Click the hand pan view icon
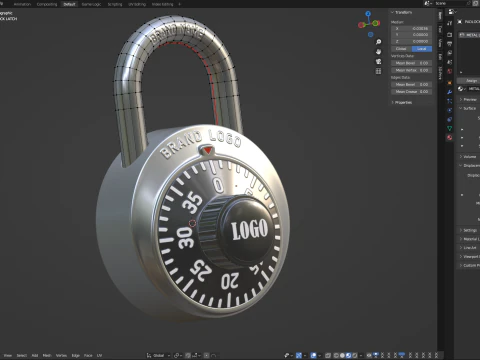This screenshot has width=480, height=360. coord(378,52)
